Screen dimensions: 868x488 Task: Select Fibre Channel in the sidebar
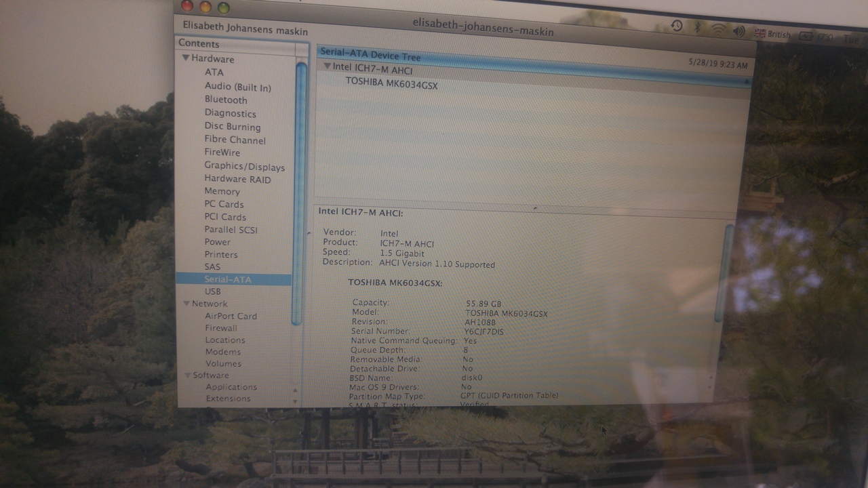pos(235,140)
